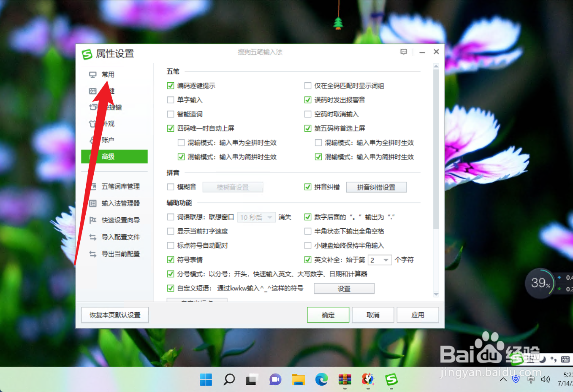Toggle 自定义短语 checkbox

coord(171,288)
